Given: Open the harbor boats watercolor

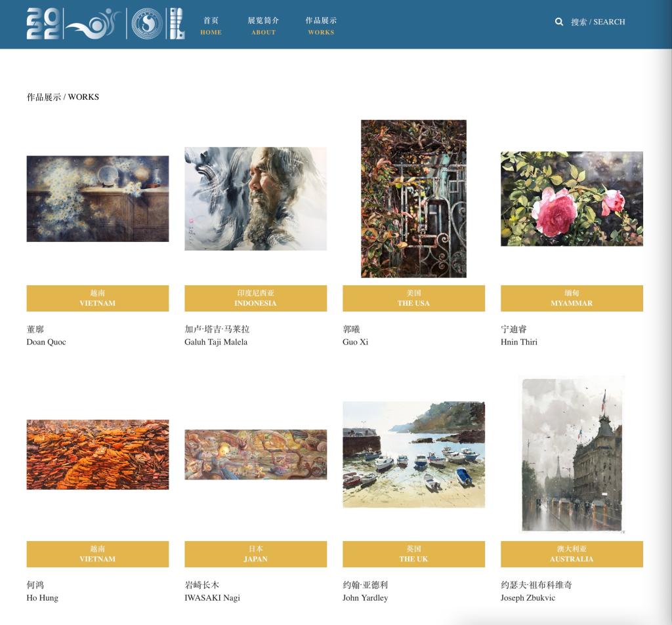Looking at the screenshot, I should point(413,454).
